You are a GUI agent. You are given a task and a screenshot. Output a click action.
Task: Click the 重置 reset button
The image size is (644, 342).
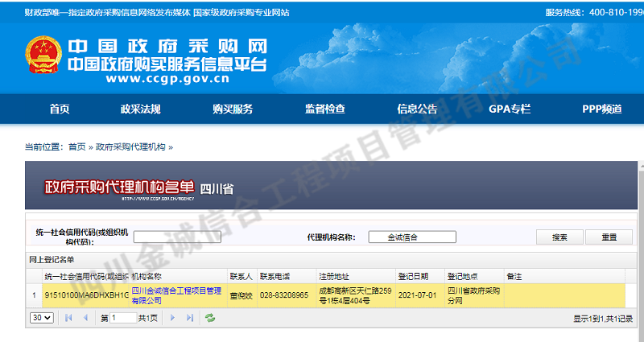[609, 237]
